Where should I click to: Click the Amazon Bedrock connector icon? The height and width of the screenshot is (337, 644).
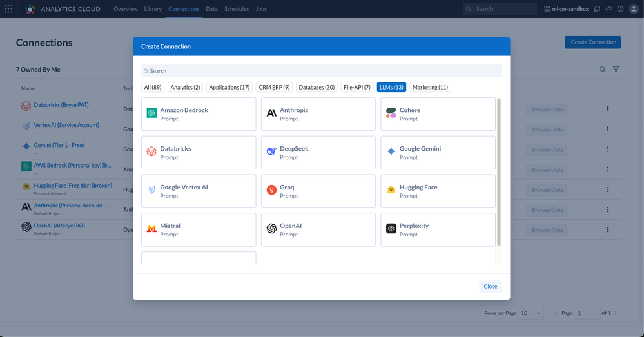[x=151, y=113]
